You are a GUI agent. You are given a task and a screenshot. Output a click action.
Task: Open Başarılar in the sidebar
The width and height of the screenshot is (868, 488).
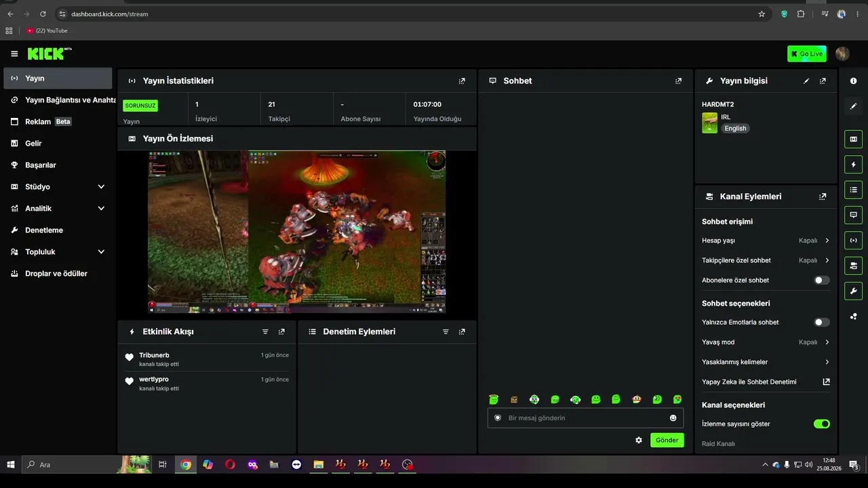[x=58, y=165]
